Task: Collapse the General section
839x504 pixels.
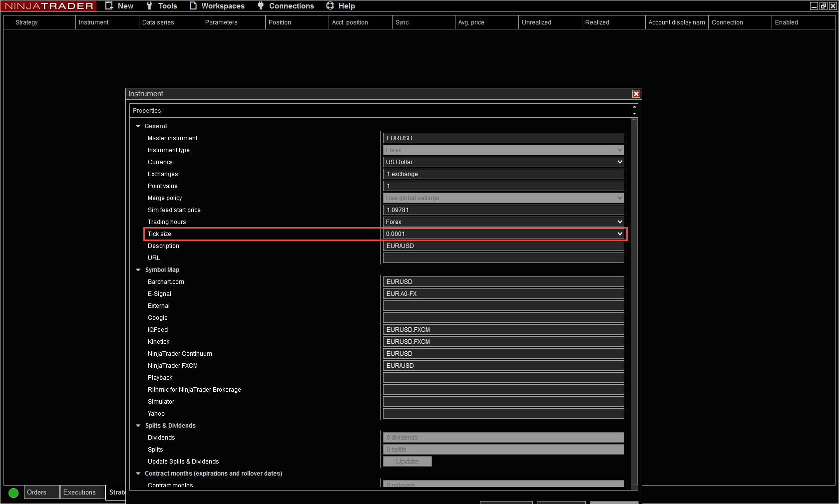Action: pos(138,126)
